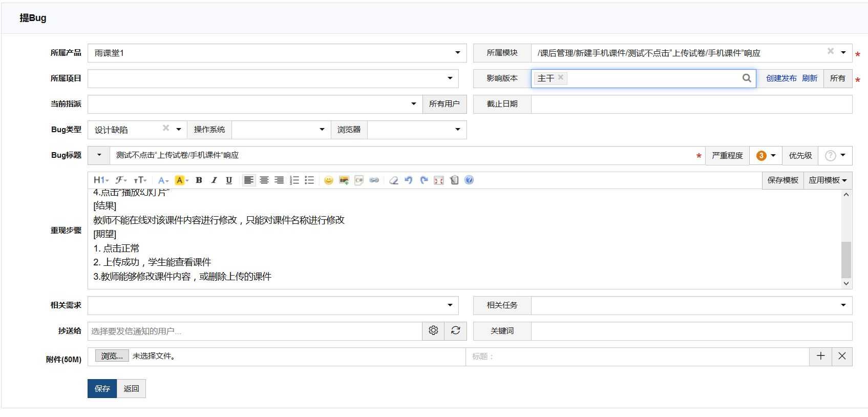Insert an image into the editor
This screenshot has height=417, width=868.
[344, 180]
